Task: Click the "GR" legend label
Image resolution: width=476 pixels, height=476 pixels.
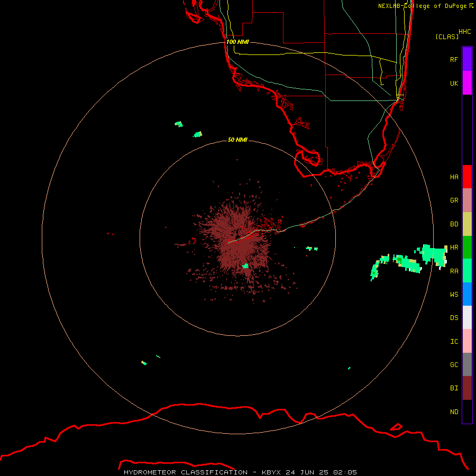Action: (x=454, y=200)
